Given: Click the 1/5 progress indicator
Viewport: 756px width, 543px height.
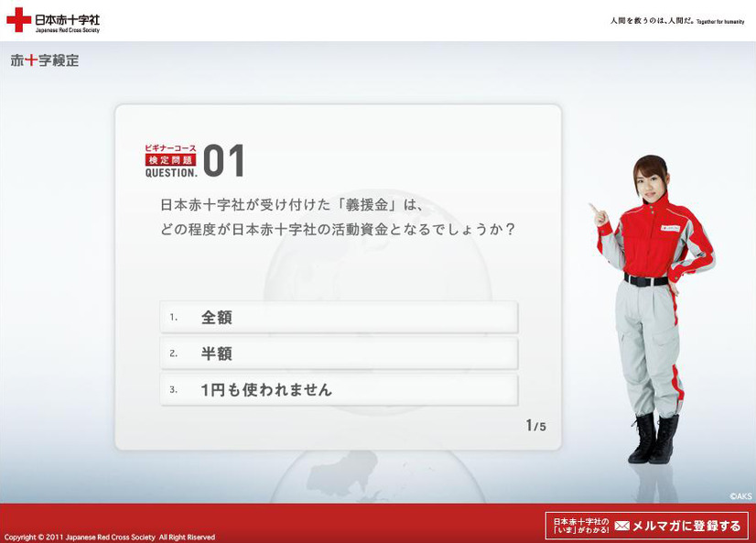Looking at the screenshot, I should click(x=535, y=425).
